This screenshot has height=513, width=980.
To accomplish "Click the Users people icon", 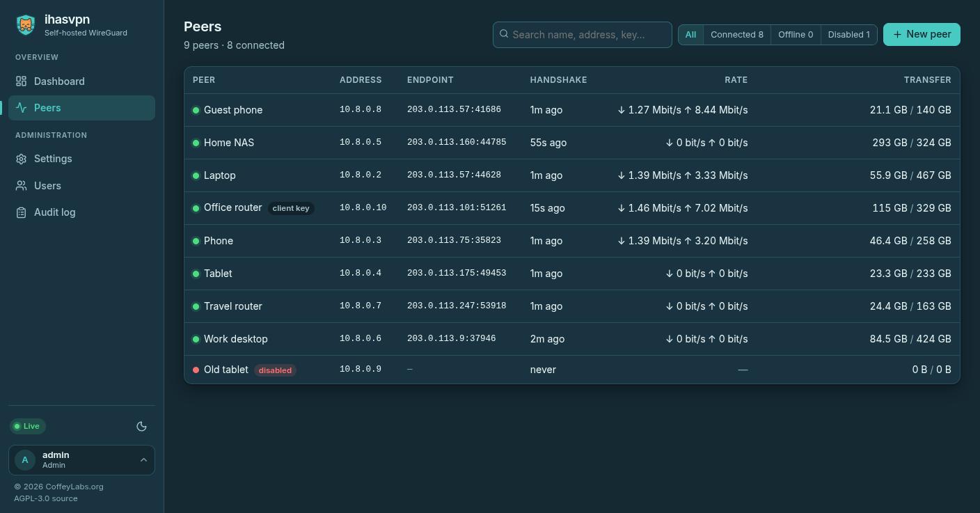I will point(22,186).
